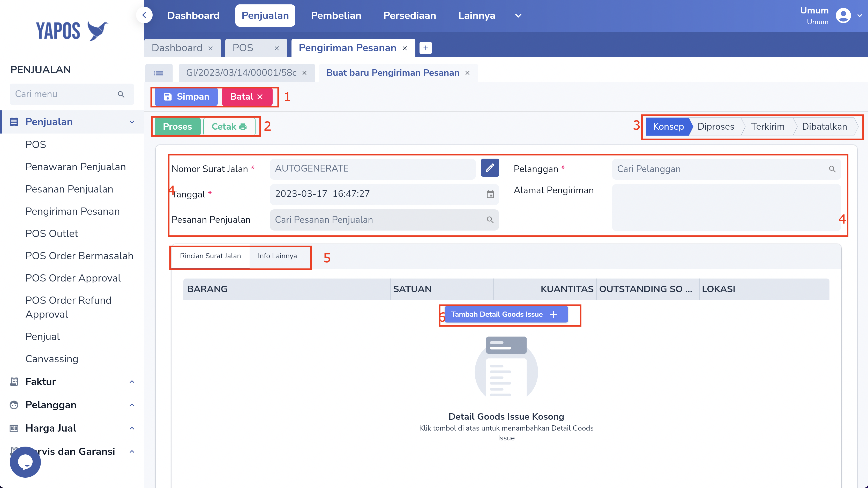Select the Terkirim status step
868x488 pixels.
(x=768, y=127)
